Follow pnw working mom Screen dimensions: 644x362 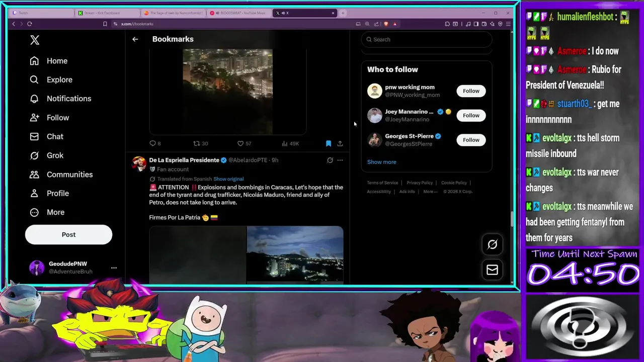tap(471, 91)
